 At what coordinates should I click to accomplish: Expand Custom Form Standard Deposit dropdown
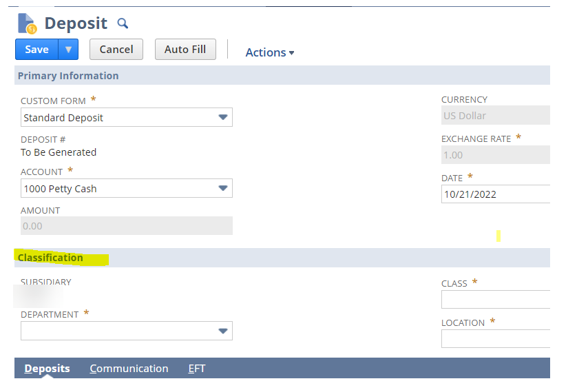(127, 118)
